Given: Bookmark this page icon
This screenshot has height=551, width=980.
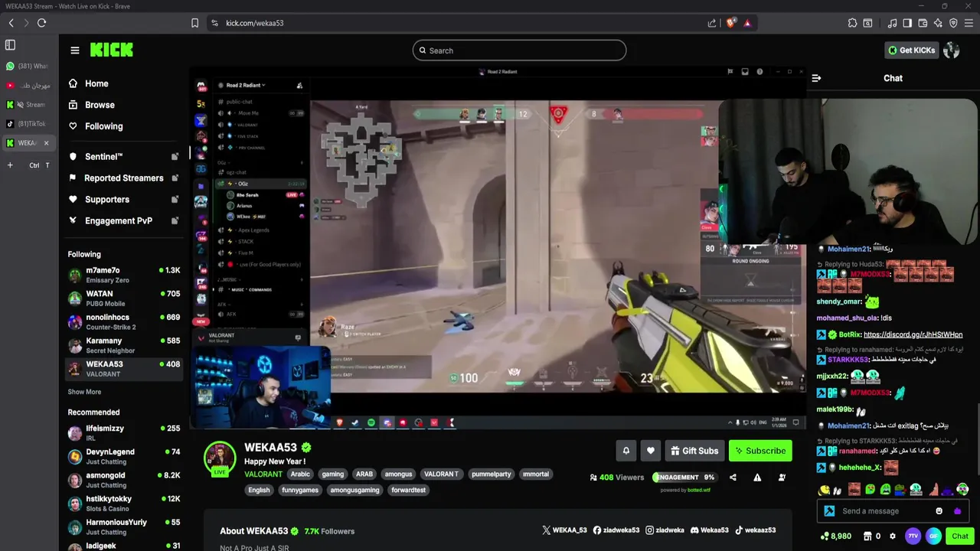Looking at the screenshot, I should tap(194, 23).
